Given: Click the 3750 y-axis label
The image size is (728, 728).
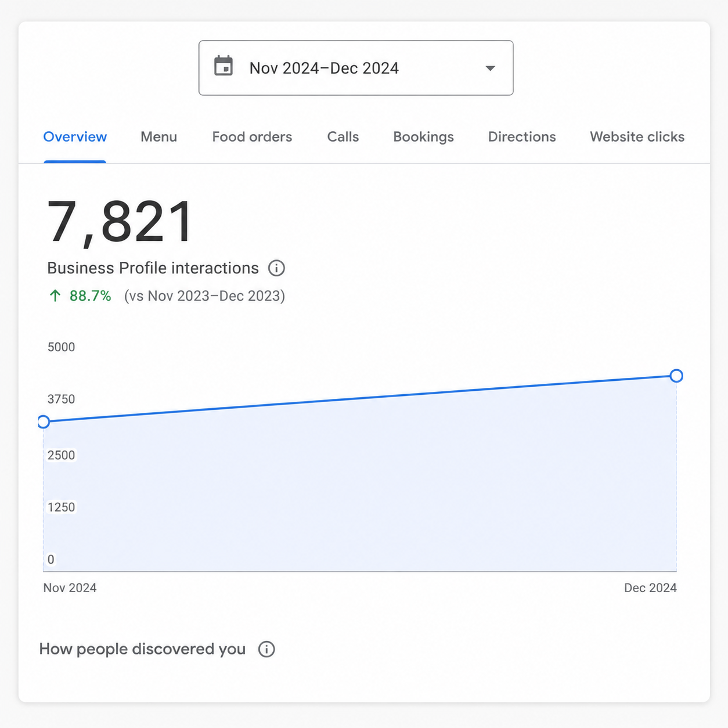Looking at the screenshot, I should (x=61, y=399).
